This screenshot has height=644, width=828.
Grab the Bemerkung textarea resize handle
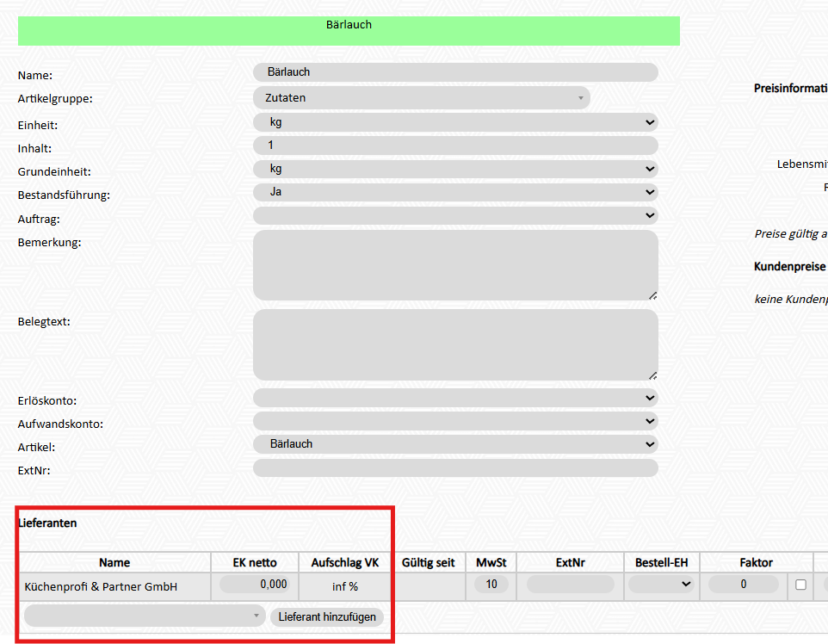point(652,295)
